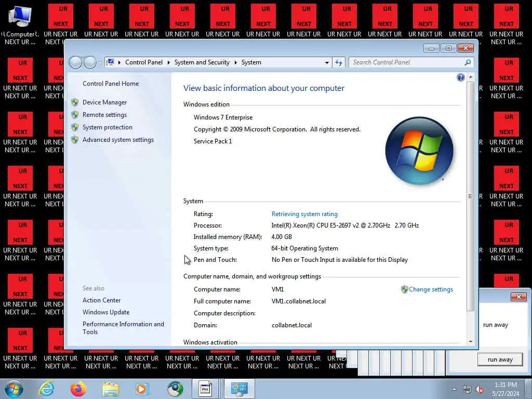Click Change settings for computer name
The image size is (532, 399).
[431, 289]
